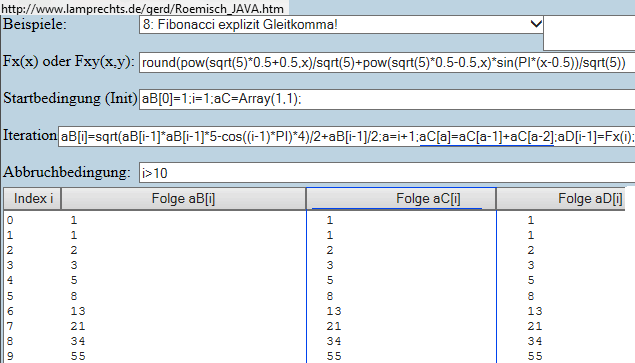
Task: Click the Iteration formula input field
Action: click(x=347, y=137)
